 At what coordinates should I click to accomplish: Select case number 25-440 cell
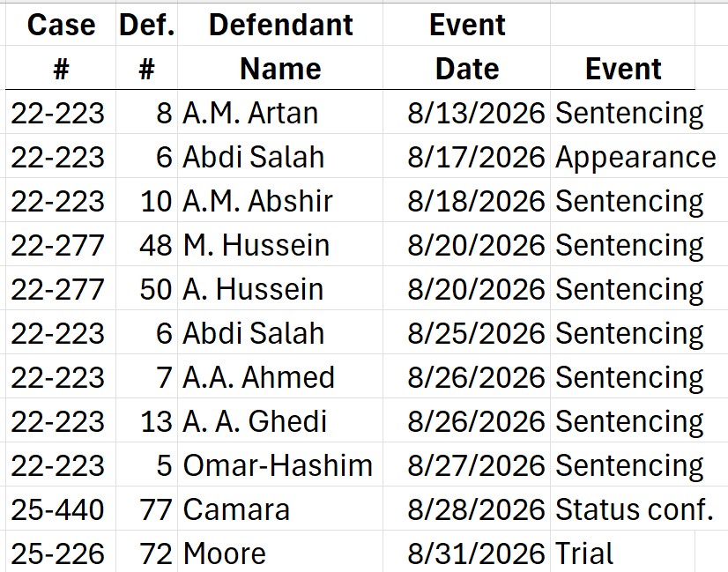click(x=61, y=509)
